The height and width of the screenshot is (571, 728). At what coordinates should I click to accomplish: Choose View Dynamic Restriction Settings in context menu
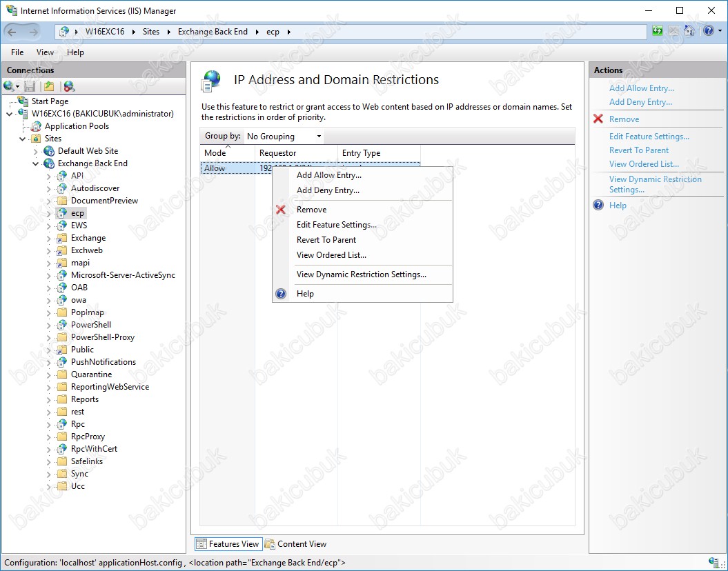coord(362,274)
